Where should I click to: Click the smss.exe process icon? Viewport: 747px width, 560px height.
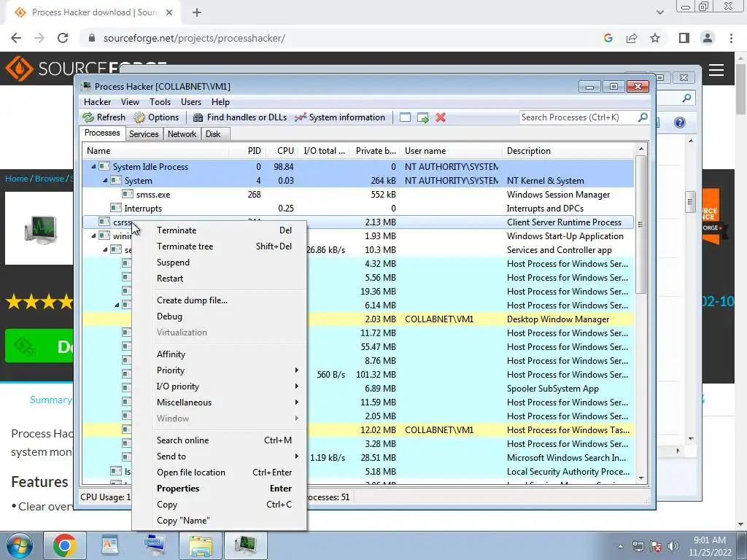(127, 194)
